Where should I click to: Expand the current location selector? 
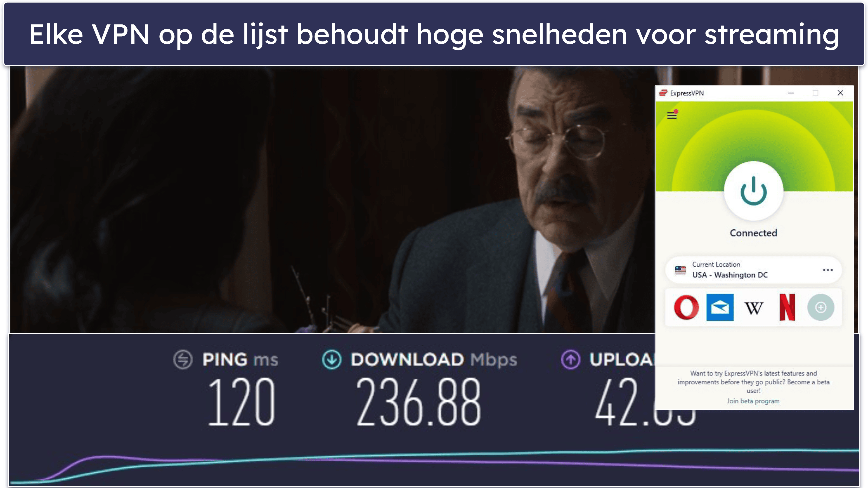[828, 270]
